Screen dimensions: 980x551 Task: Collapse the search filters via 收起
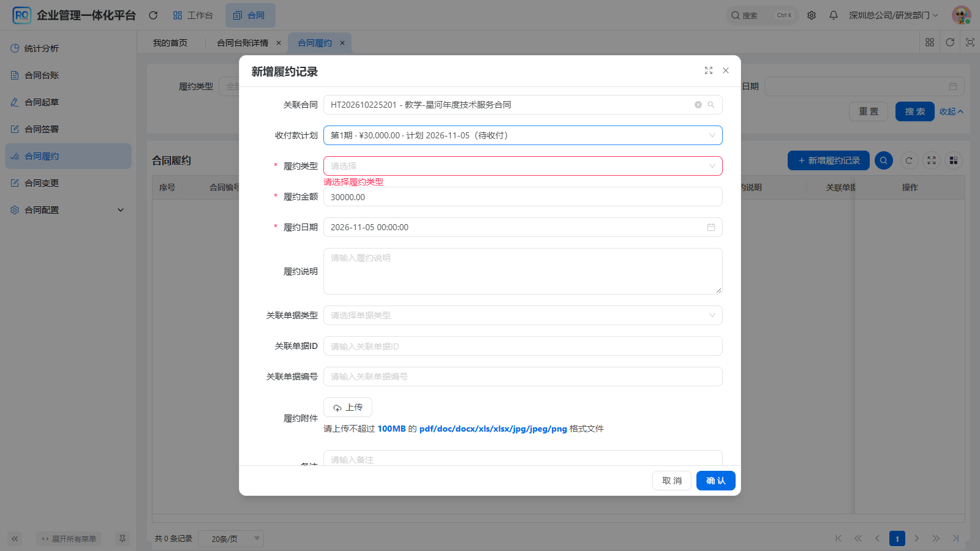click(951, 111)
